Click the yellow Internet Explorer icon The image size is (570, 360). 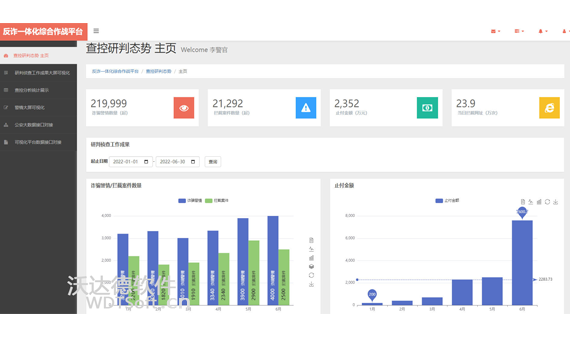click(549, 108)
